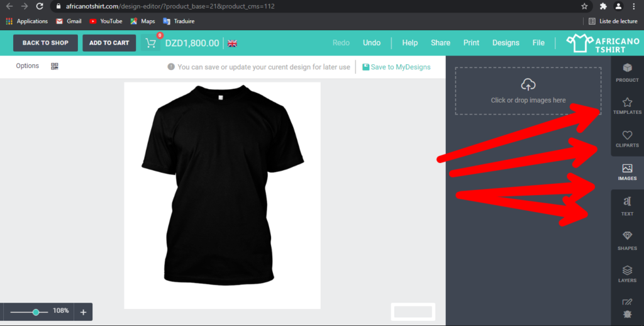This screenshot has height=326, width=644.
Task: Go back in browser history
Action: pos(9,6)
